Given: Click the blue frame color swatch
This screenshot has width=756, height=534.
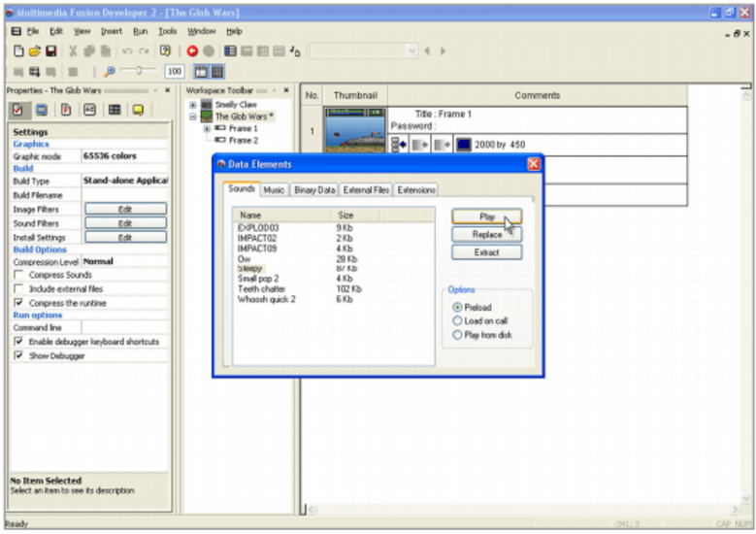Looking at the screenshot, I should 463,145.
